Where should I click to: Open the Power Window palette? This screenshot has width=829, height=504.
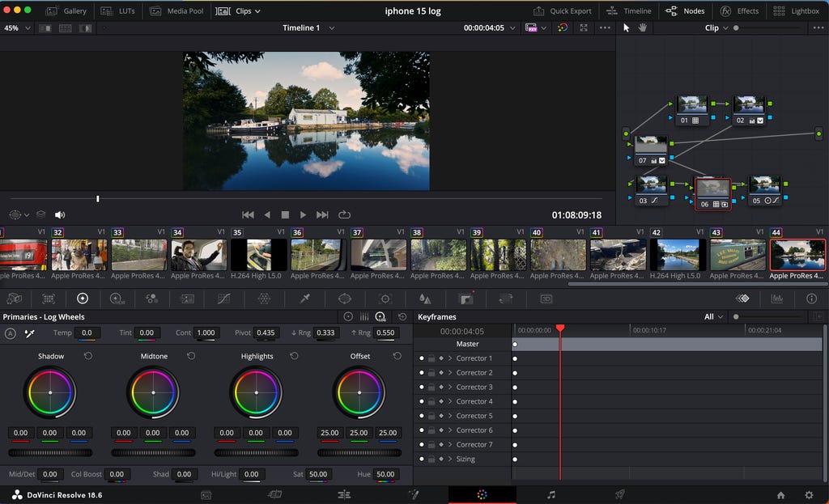coord(345,299)
